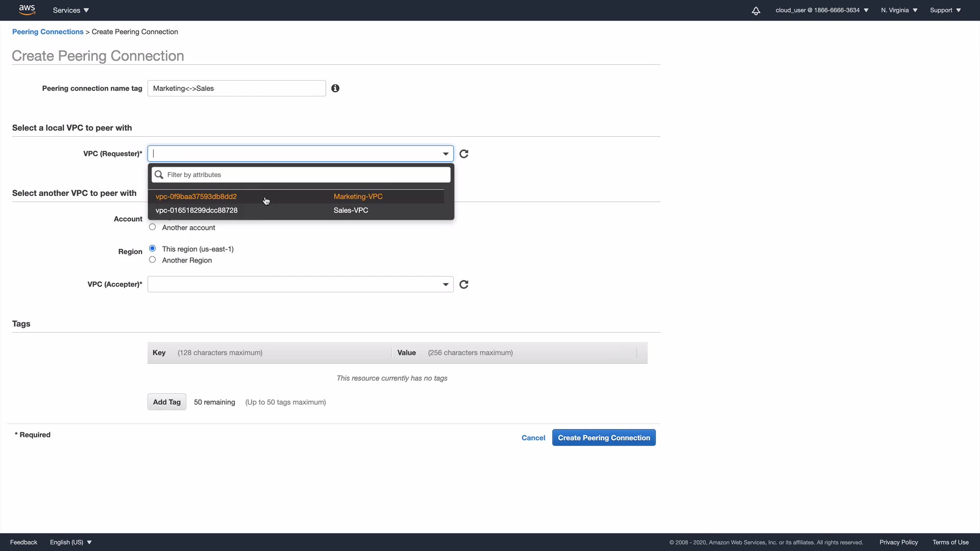Open the notifications bell

(x=756, y=11)
